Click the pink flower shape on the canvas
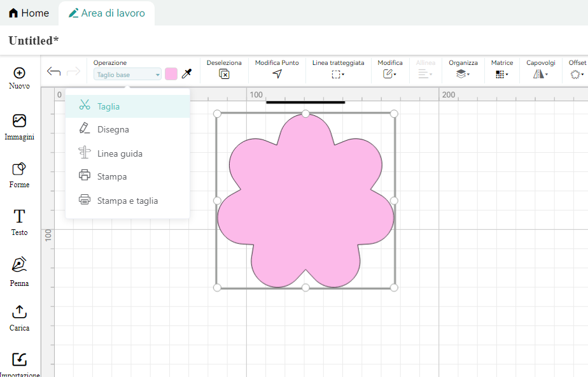The image size is (588, 377). pyautogui.click(x=305, y=204)
